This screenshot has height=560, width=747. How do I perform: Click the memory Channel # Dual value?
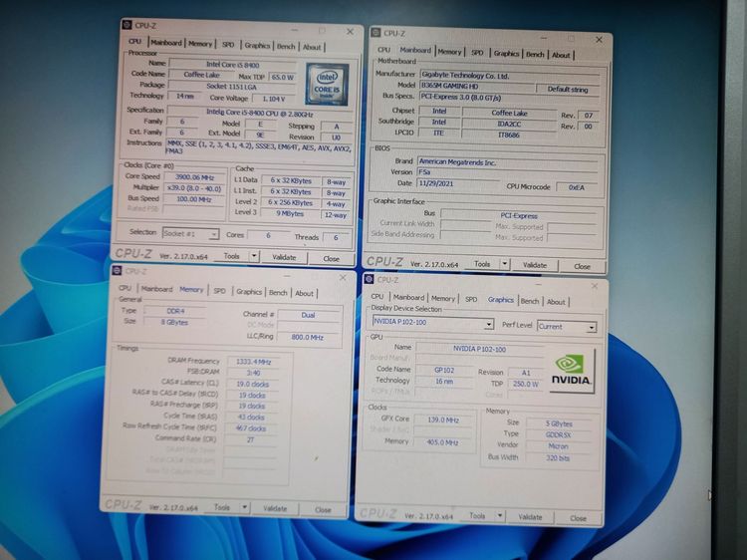tap(308, 315)
